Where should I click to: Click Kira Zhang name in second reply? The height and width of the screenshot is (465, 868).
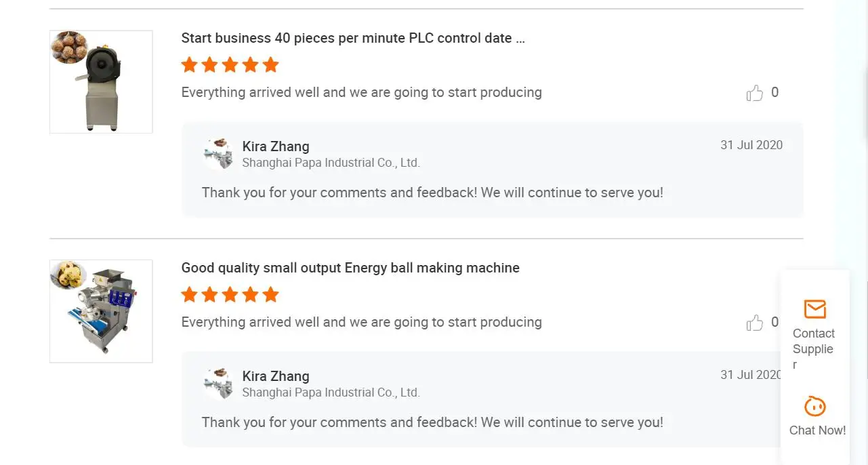point(276,376)
